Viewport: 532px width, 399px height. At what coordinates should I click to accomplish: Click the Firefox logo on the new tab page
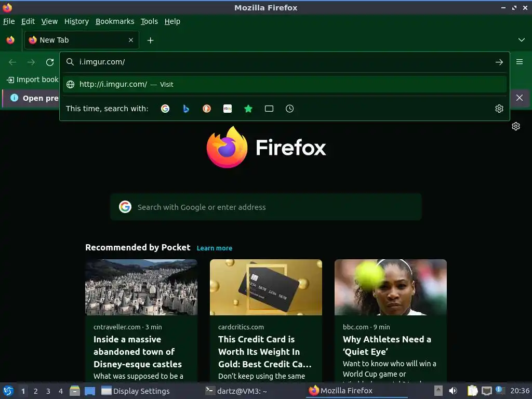click(266, 147)
